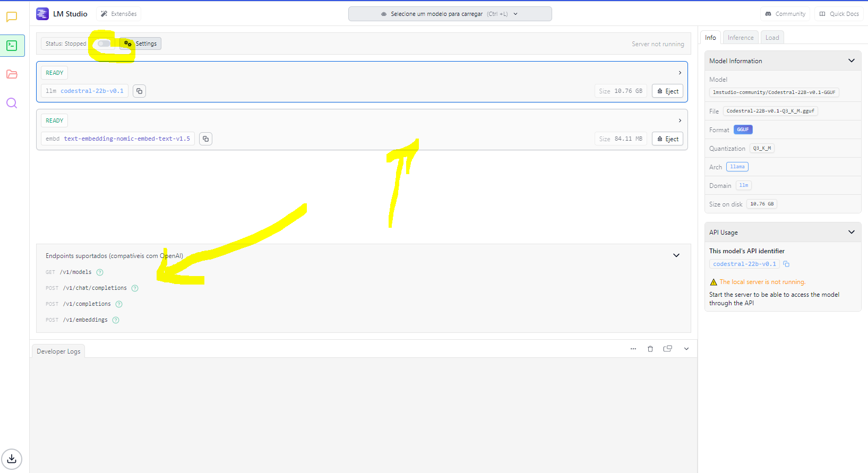Click the READY badge on codestral card
Viewport: 868px width, 473px height.
point(54,73)
